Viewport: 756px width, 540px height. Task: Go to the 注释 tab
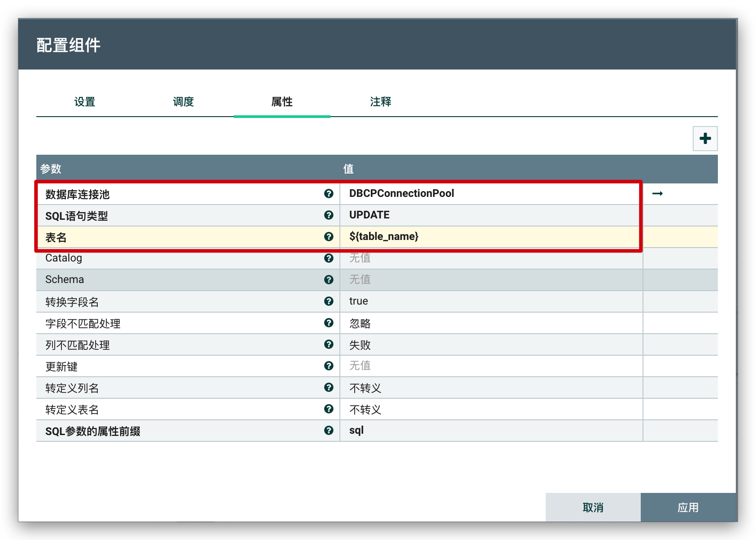(x=381, y=102)
